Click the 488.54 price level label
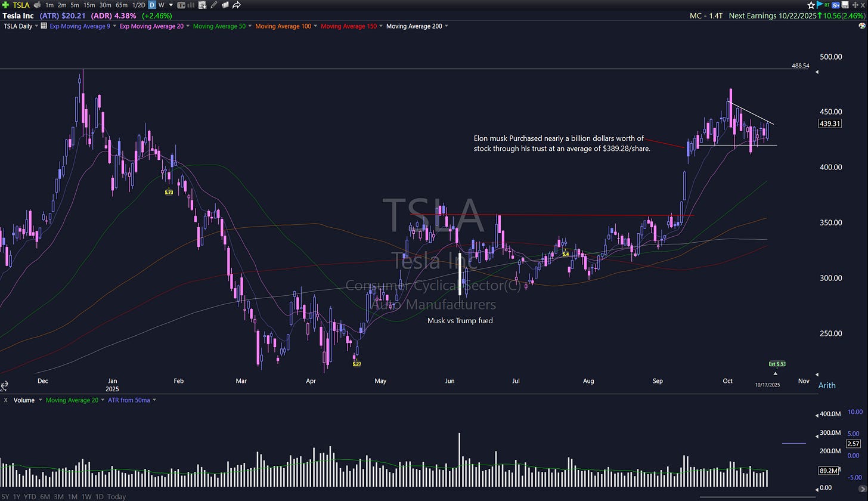 pyautogui.click(x=800, y=66)
